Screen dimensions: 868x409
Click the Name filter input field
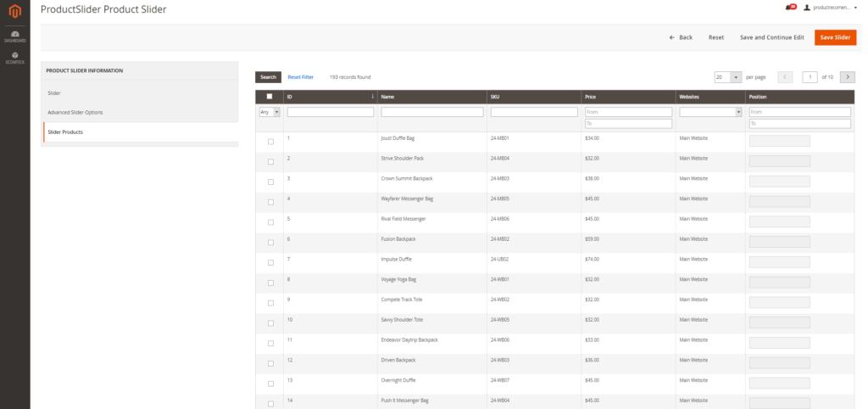(x=431, y=112)
